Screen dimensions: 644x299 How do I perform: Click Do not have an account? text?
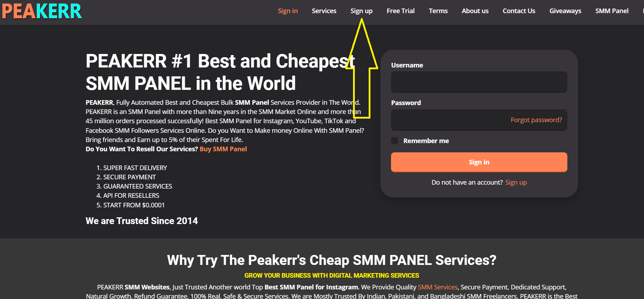click(x=467, y=183)
